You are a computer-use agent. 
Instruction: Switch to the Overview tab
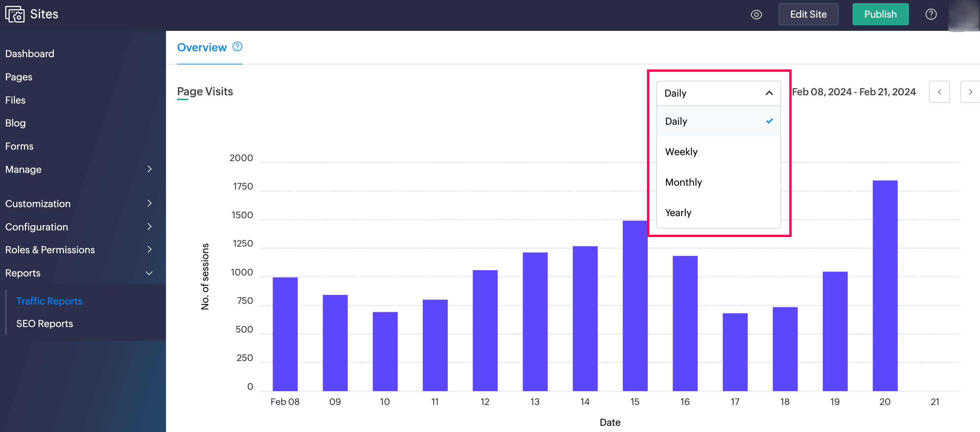click(x=202, y=47)
